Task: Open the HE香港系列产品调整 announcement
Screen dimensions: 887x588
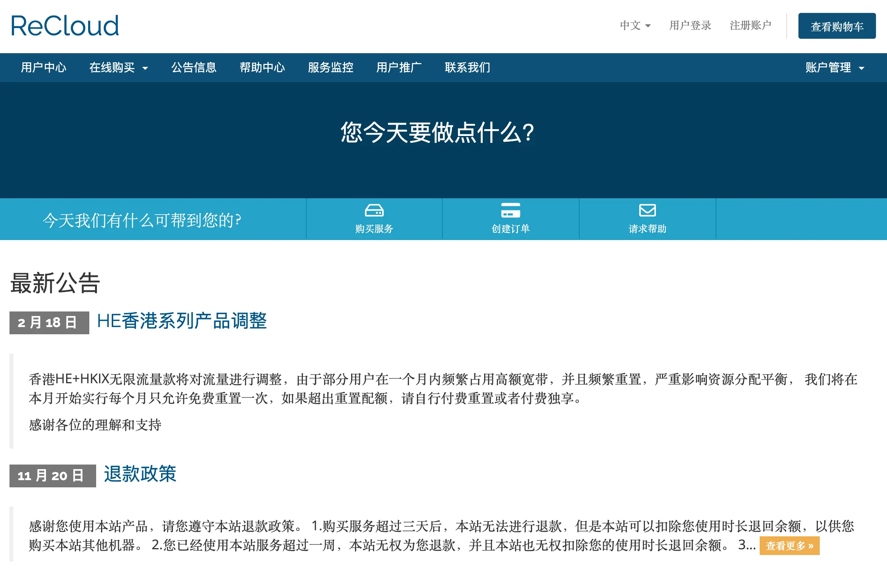Action: 182,321
